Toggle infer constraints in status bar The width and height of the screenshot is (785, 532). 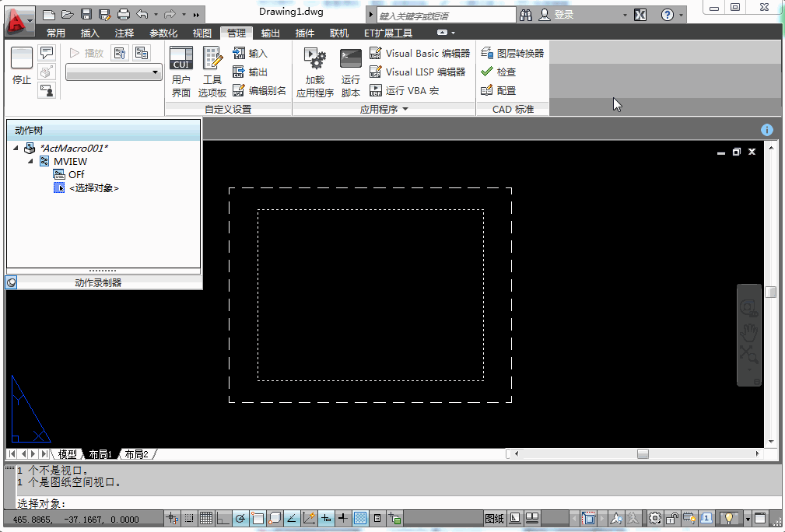pos(172,519)
